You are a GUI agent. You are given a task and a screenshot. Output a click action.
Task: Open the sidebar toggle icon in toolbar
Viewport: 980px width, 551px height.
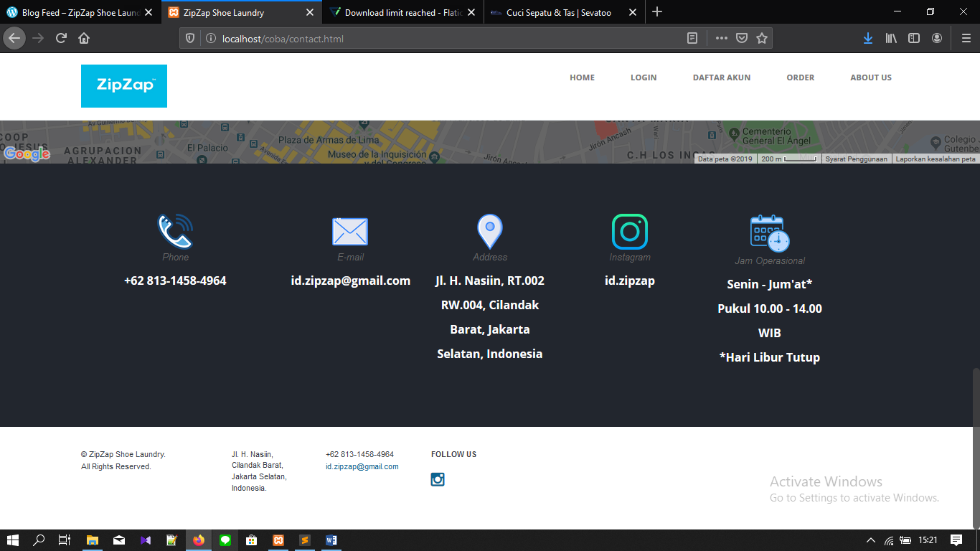(913, 38)
